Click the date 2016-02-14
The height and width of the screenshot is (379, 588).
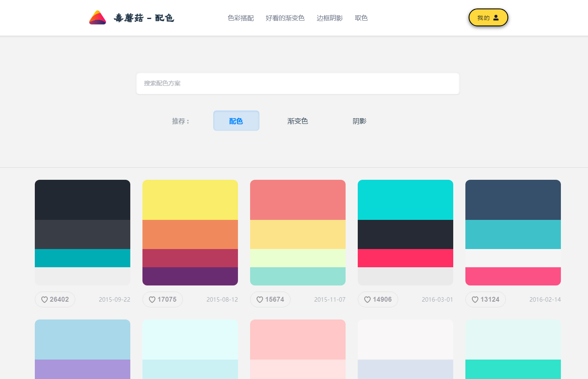545,300
